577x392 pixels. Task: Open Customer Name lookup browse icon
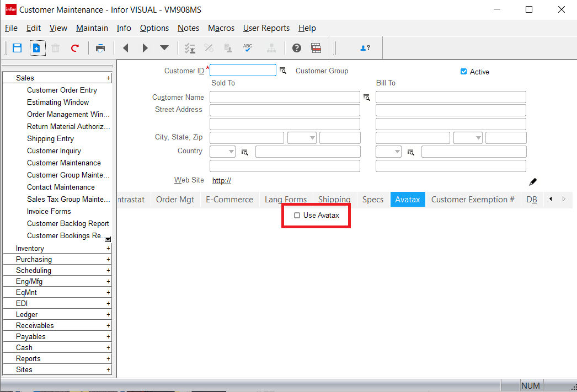366,97
